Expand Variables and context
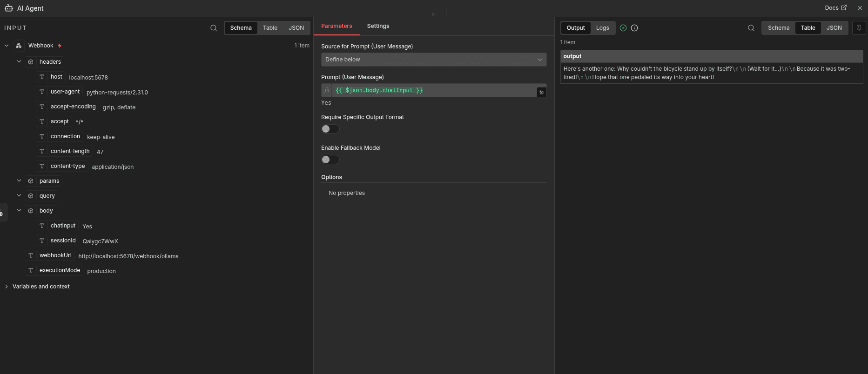This screenshot has width=868, height=374. pyautogui.click(x=7, y=287)
